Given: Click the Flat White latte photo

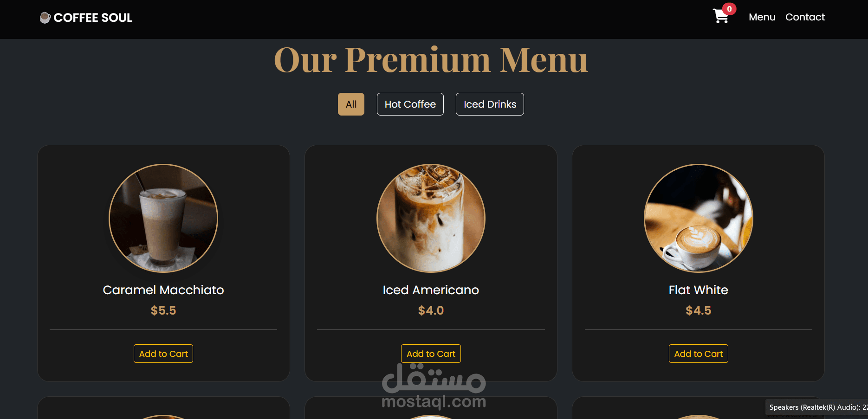Looking at the screenshot, I should point(699,218).
